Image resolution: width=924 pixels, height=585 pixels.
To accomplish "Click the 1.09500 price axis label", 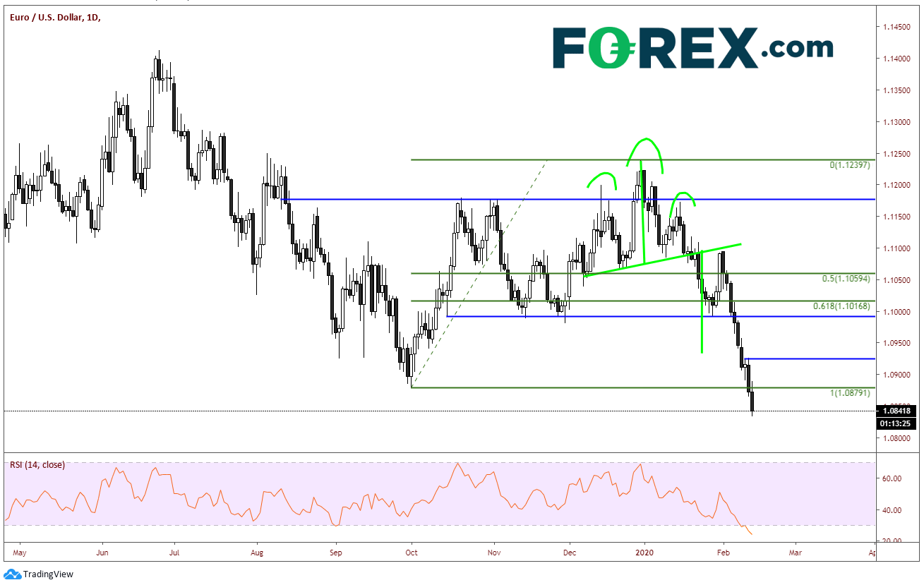I will pyautogui.click(x=895, y=344).
